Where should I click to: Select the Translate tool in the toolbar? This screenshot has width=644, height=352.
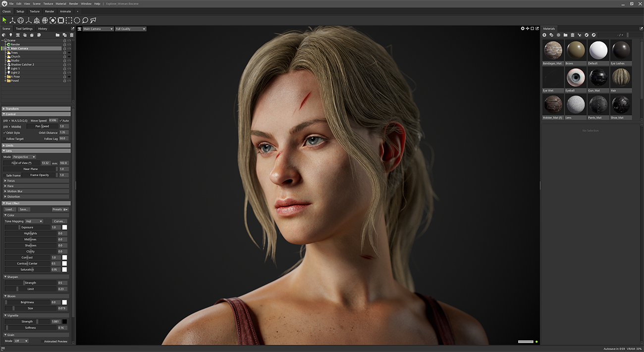12,20
